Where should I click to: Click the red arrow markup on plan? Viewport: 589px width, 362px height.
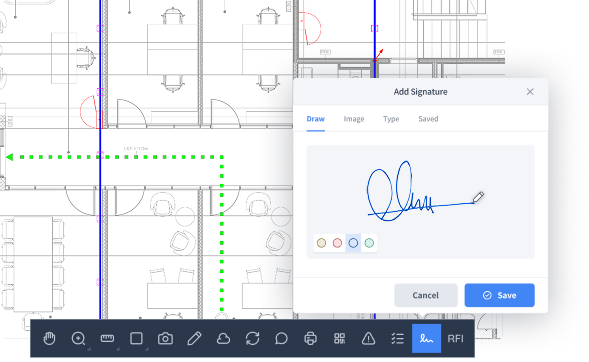coord(379,54)
